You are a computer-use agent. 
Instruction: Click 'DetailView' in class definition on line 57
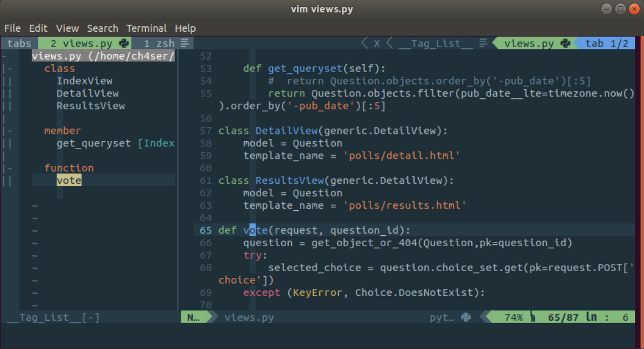click(x=287, y=131)
